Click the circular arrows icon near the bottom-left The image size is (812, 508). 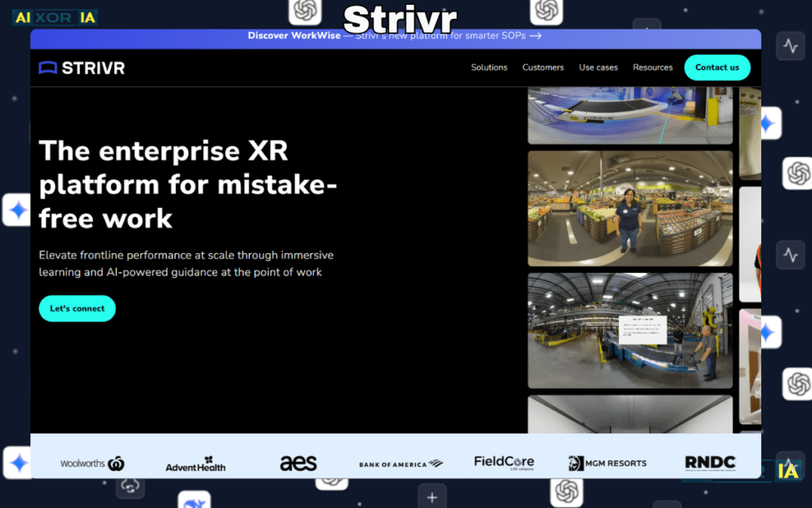click(x=129, y=487)
